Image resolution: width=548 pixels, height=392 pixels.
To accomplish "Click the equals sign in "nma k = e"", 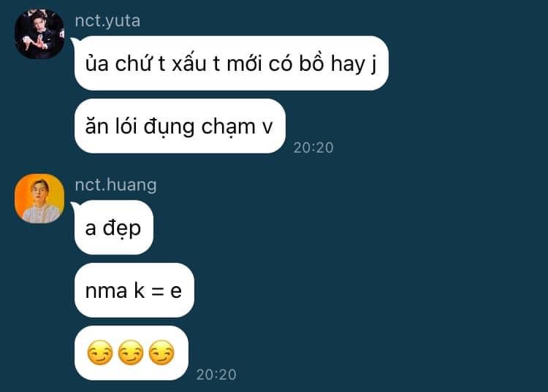I will point(157,291).
